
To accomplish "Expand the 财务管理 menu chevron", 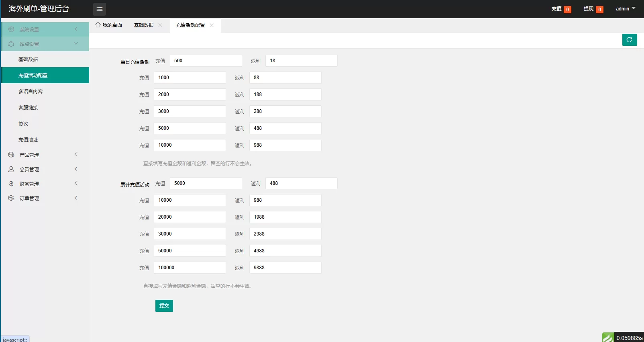I will [76, 183].
